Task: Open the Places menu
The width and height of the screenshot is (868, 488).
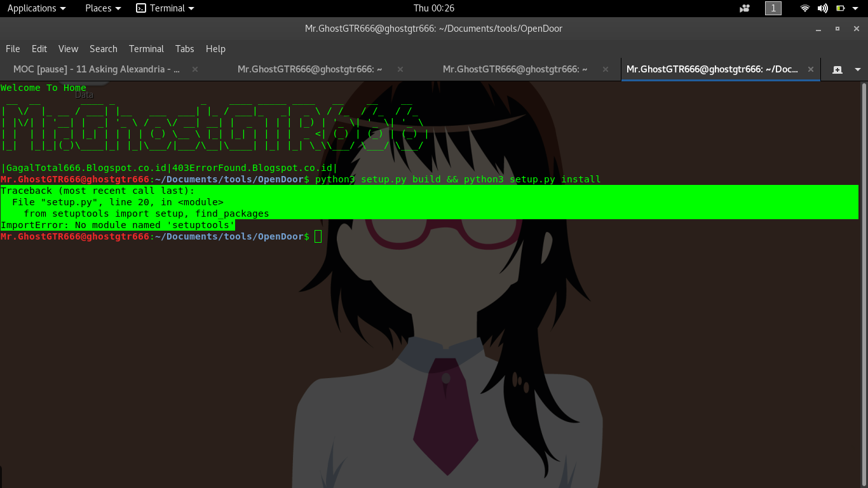Action: pos(103,8)
